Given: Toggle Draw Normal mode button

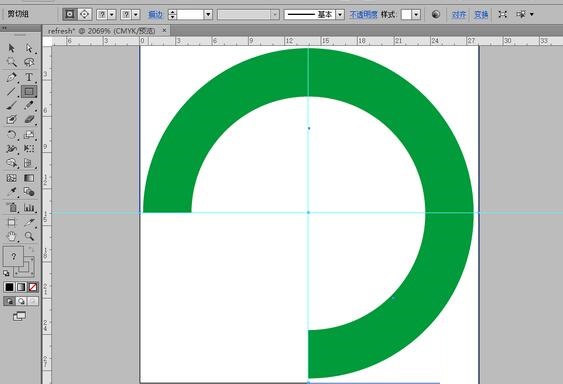Looking at the screenshot, I should pos(9,301).
